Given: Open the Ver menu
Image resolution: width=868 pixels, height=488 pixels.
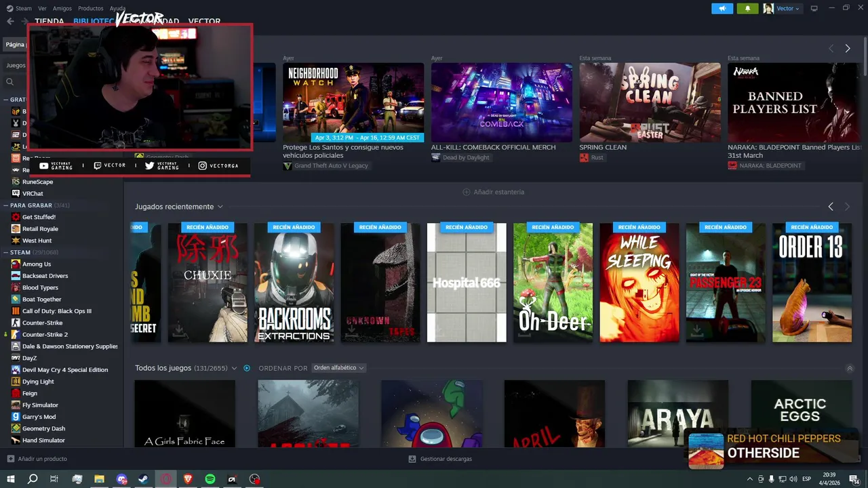Looking at the screenshot, I should [43, 8].
